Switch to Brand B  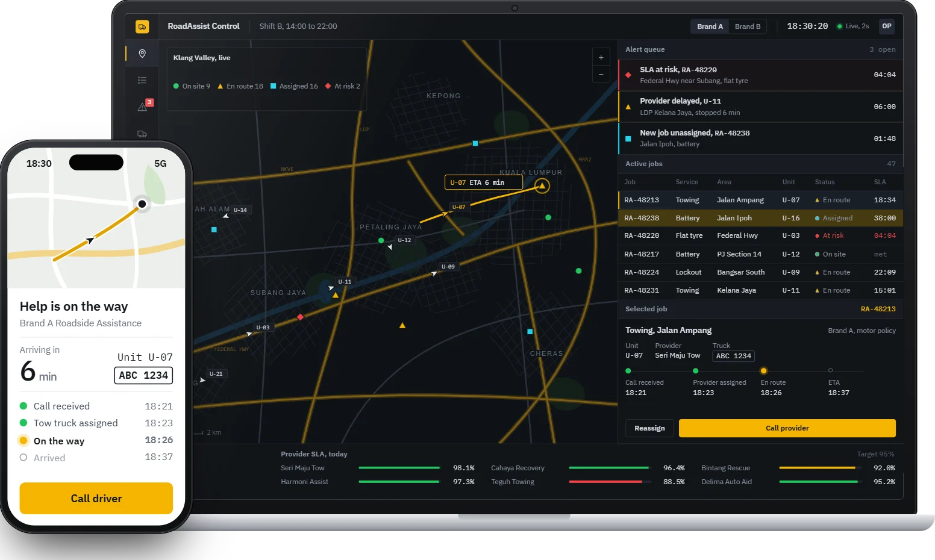click(x=748, y=26)
